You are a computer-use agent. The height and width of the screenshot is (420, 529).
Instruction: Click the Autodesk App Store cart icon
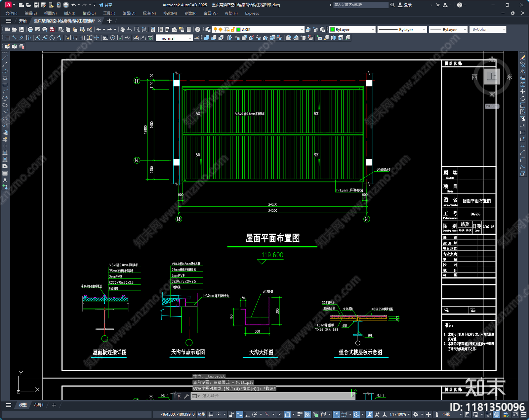(x=438, y=5)
